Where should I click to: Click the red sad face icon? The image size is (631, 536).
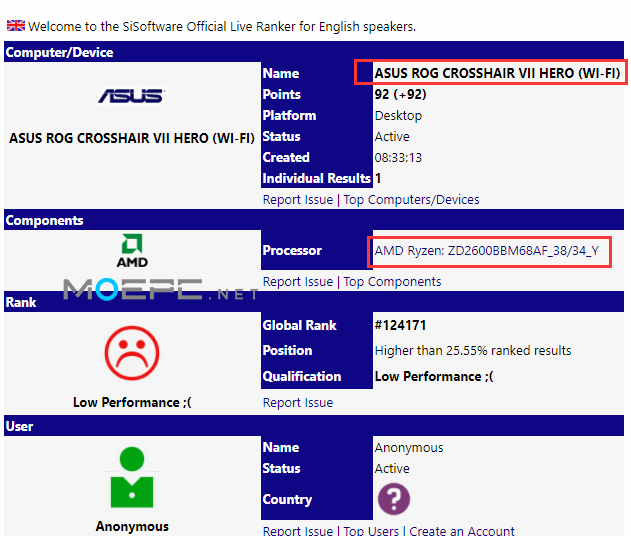coord(132,353)
